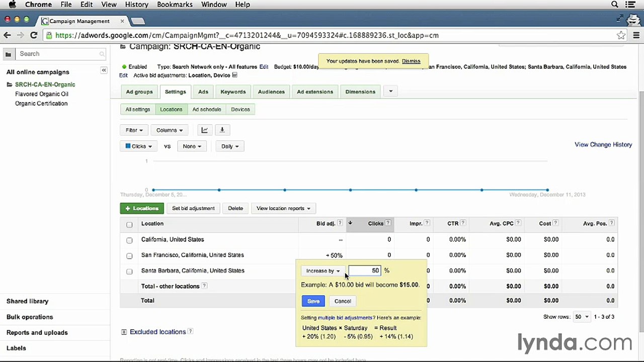Click bid adjustments calculator icon
The height and width of the screenshot is (362, 644).
point(234,75)
